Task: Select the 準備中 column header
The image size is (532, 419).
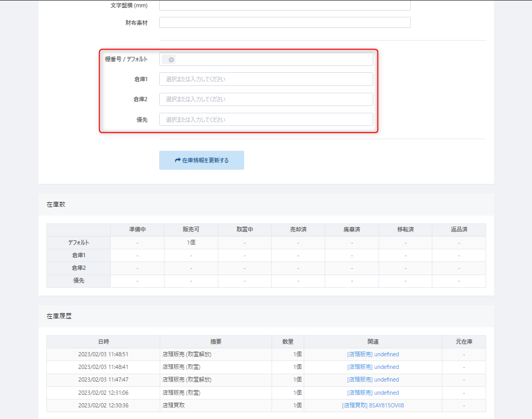Action: pyautogui.click(x=138, y=230)
